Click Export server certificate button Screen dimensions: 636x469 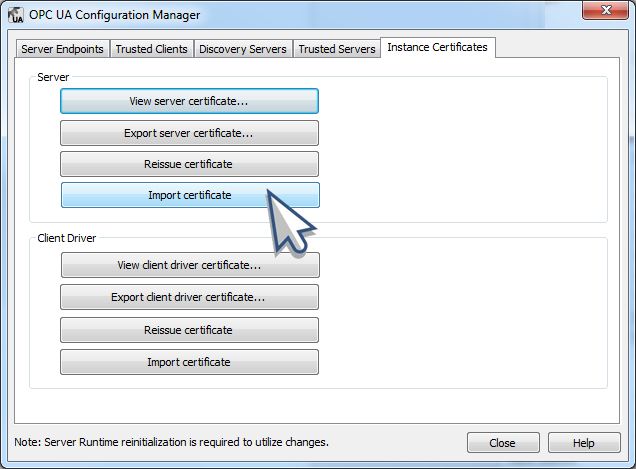pyautogui.click(x=189, y=133)
